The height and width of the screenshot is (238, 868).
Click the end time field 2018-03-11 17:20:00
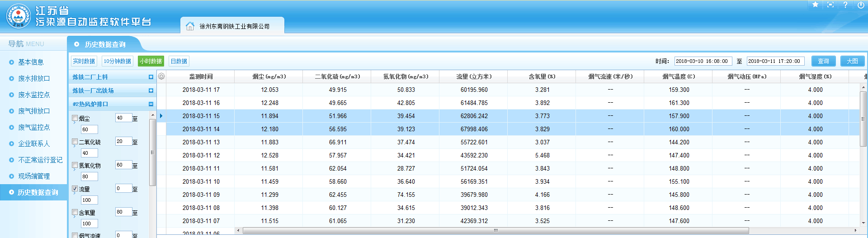[x=775, y=61]
